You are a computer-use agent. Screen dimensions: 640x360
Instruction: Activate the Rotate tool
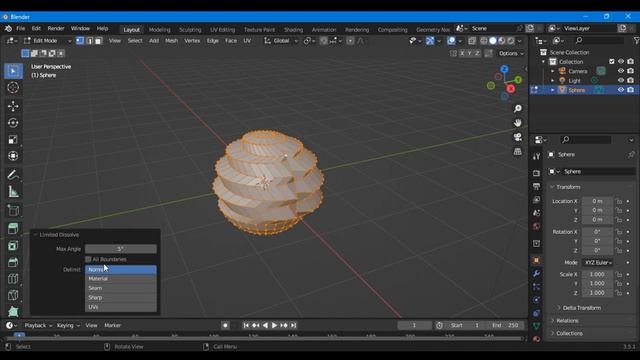[x=13, y=123]
